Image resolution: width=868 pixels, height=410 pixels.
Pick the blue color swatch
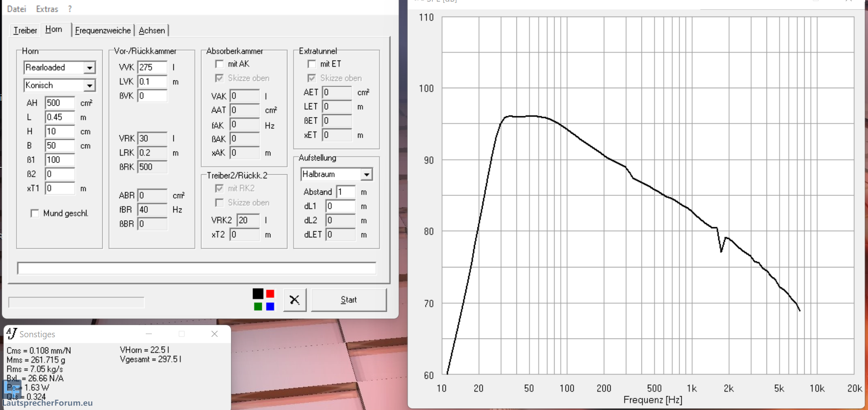click(270, 306)
